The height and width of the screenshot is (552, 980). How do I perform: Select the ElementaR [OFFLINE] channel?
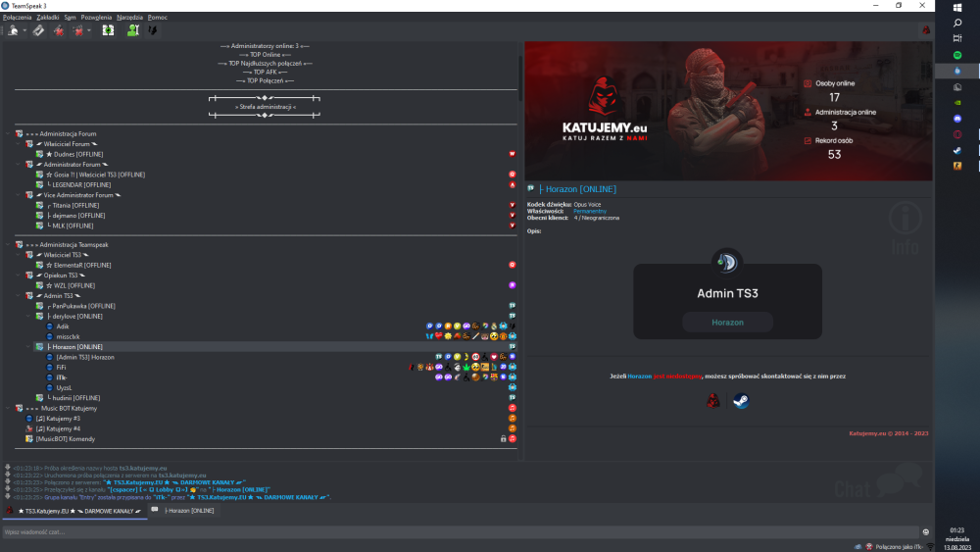(78, 265)
